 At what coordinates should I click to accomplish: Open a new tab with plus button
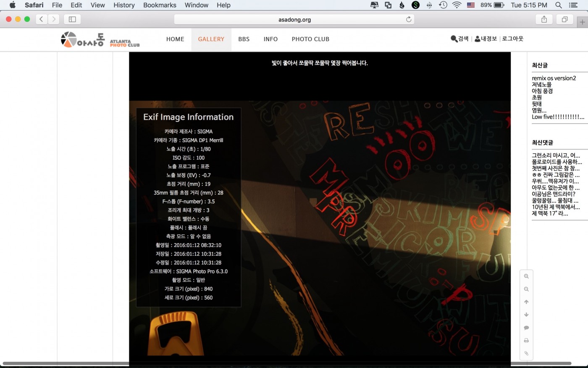tap(582, 22)
